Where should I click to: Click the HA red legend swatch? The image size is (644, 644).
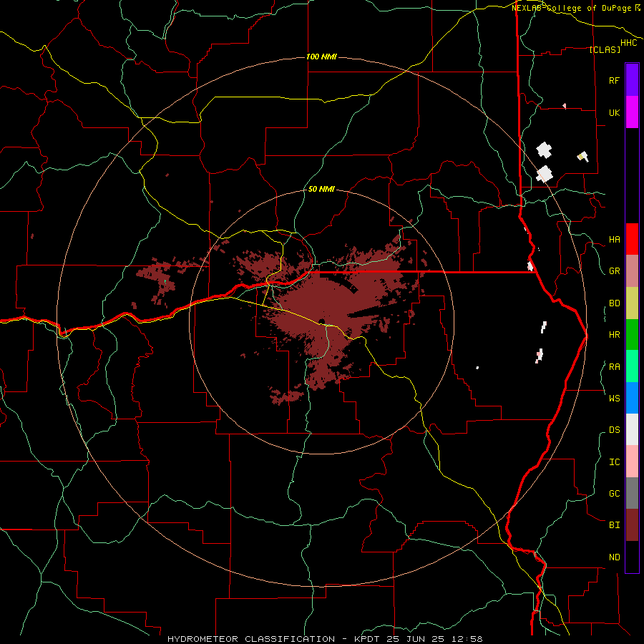point(632,239)
